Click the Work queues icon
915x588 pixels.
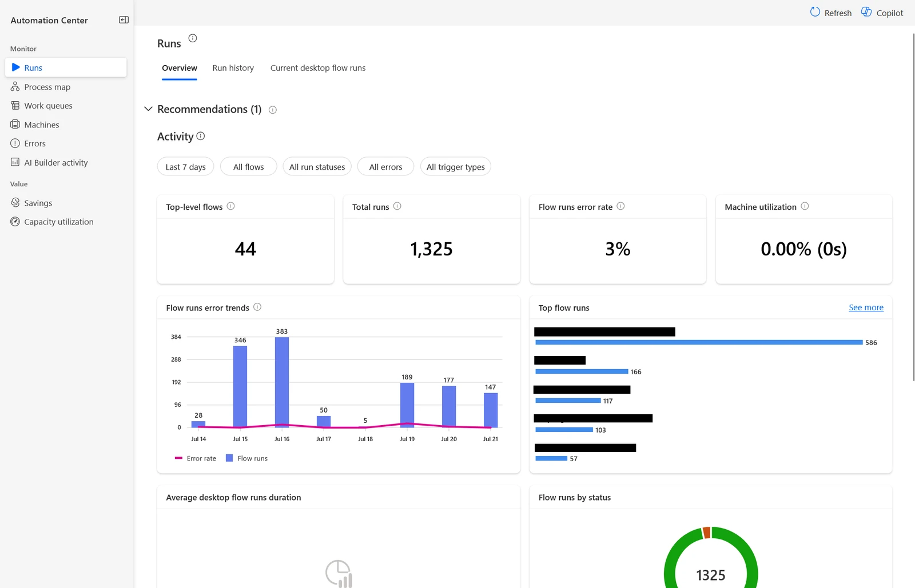(x=15, y=106)
